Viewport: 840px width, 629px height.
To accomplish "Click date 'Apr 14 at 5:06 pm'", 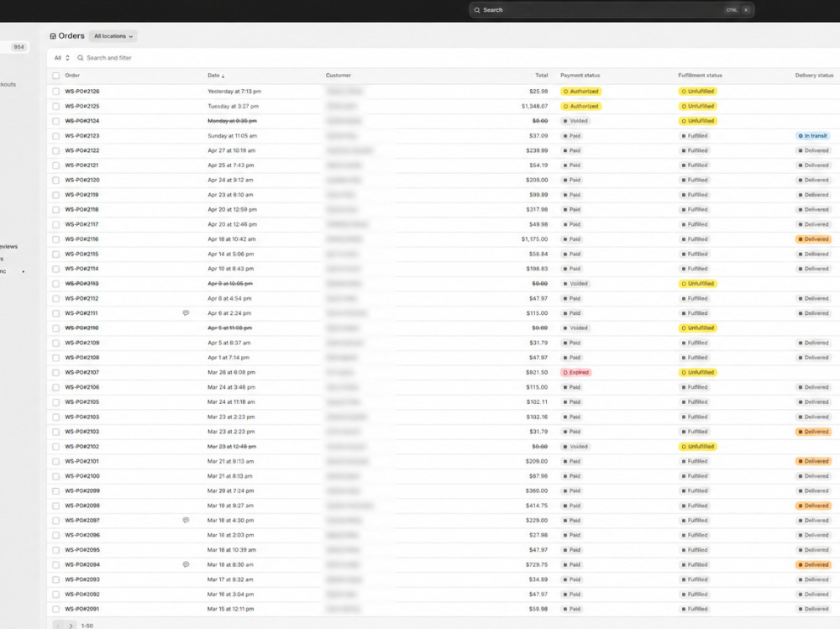I will 230,254.
